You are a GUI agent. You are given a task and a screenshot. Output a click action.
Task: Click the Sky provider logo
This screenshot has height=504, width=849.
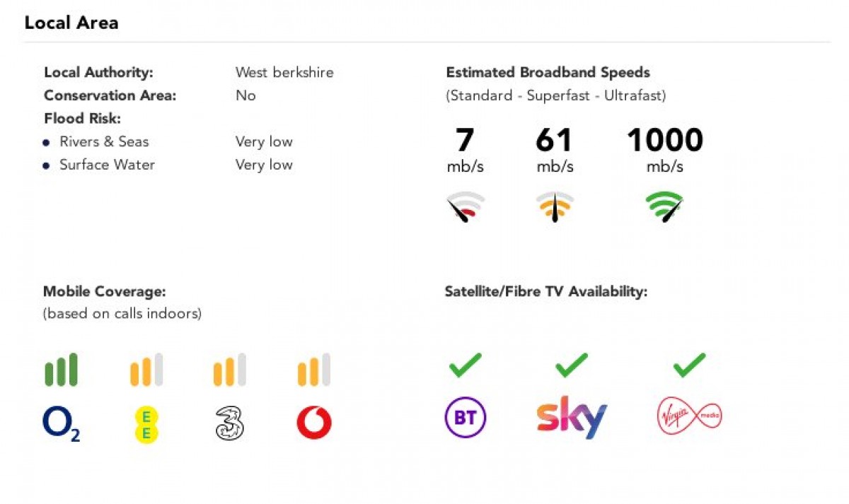[x=572, y=418]
